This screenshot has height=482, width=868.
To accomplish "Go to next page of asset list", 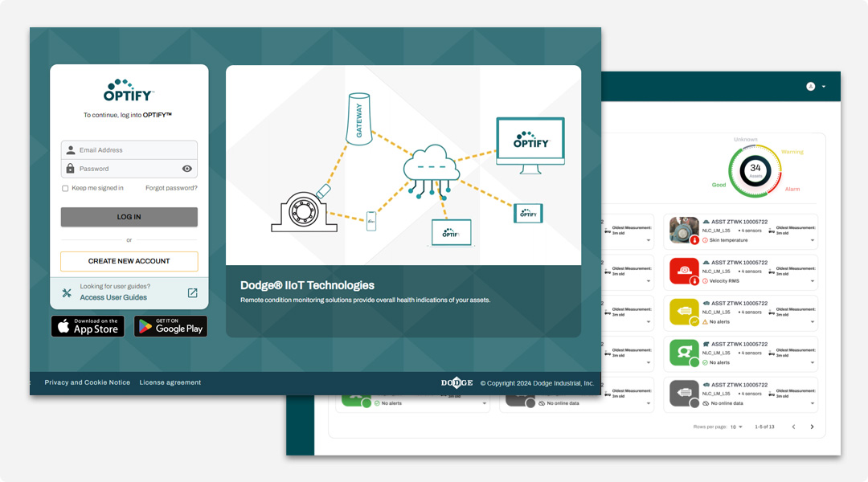I will coord(812,427).
